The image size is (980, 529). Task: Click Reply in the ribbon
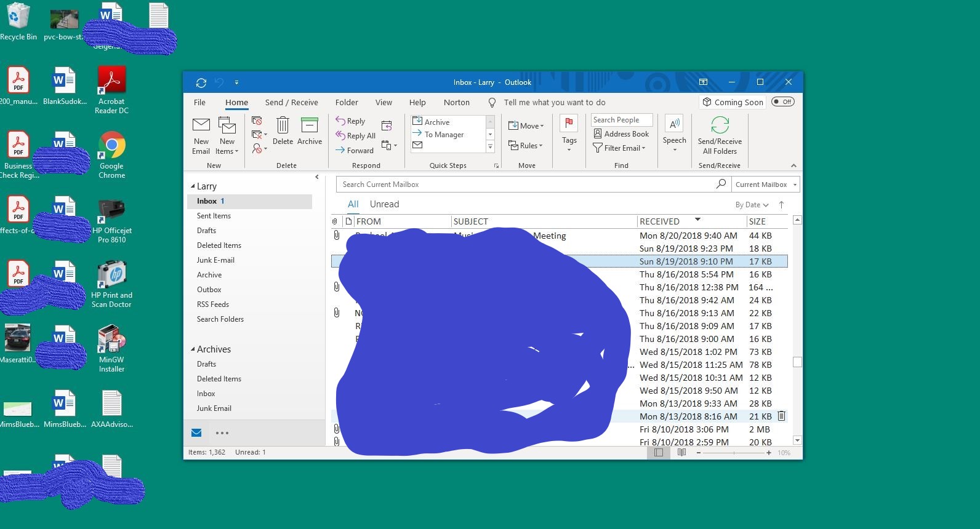click(x=350, y=121)
